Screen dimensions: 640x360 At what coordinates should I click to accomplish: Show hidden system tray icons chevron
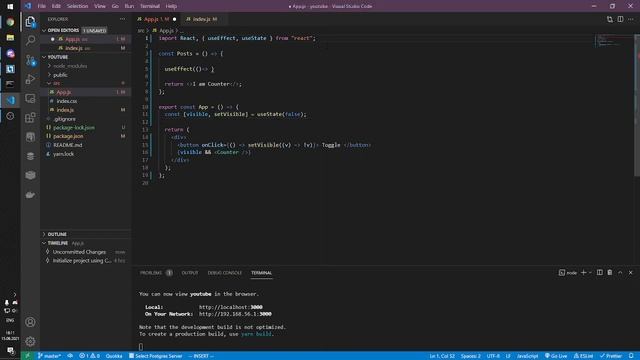point(15,294)
